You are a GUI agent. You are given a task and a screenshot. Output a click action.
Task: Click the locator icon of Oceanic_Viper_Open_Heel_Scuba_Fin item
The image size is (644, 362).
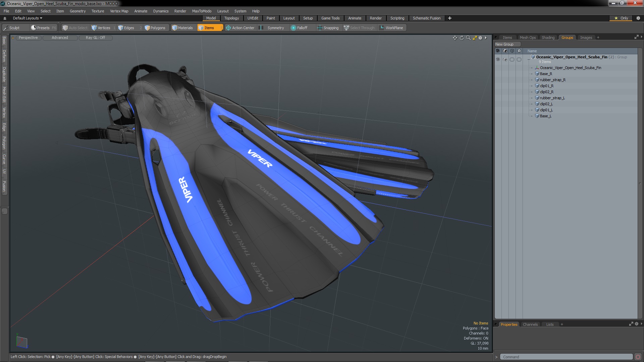click(x=537, y=68)
